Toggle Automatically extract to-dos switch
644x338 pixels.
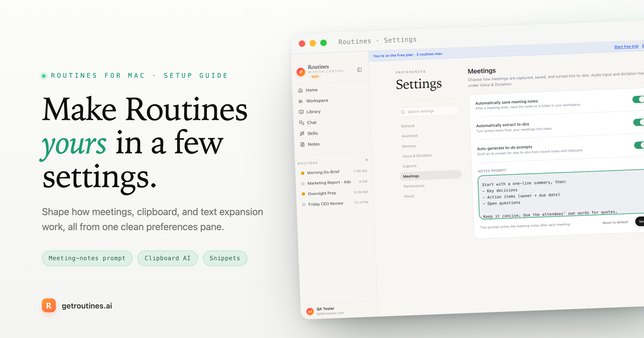pyautogui.click(x=639, y=122)
